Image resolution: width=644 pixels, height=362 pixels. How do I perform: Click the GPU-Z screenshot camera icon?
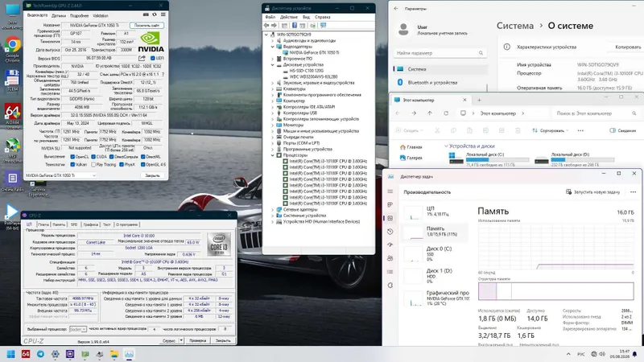click(146, 14)
